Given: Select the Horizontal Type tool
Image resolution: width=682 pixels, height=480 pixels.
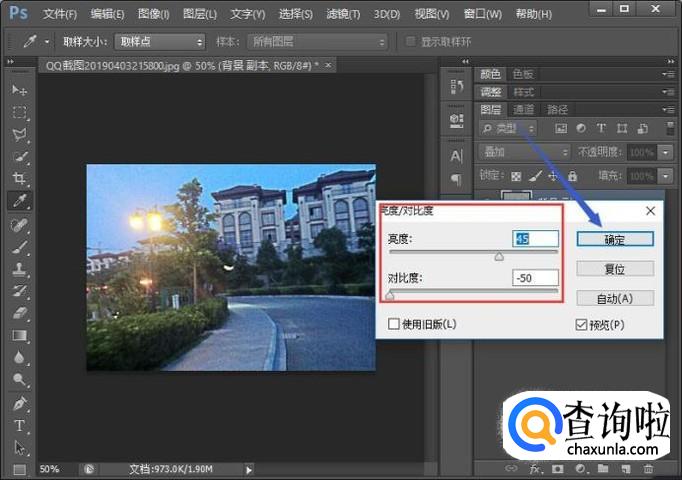Looking at the screenshot, I should pos(19,425).
